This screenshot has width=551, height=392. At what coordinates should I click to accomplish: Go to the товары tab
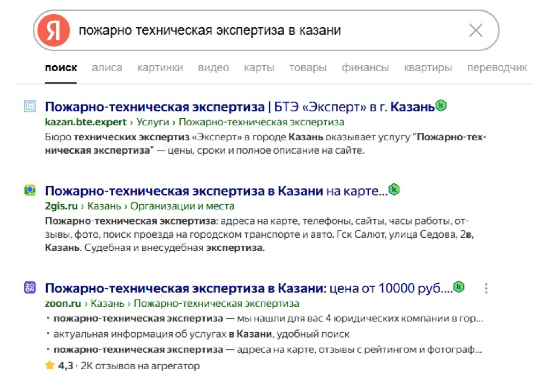click(x=308, y=68)
